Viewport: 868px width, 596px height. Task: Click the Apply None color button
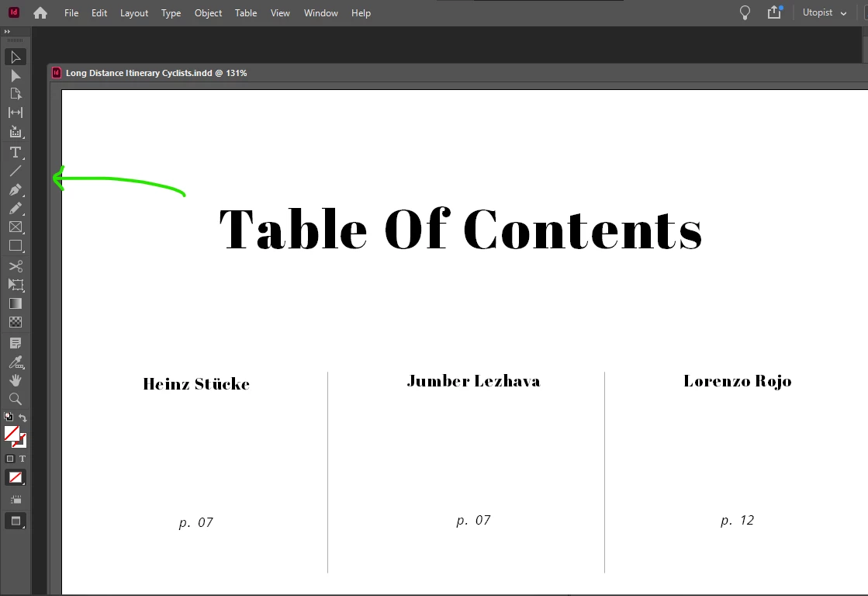pos(16,477)
